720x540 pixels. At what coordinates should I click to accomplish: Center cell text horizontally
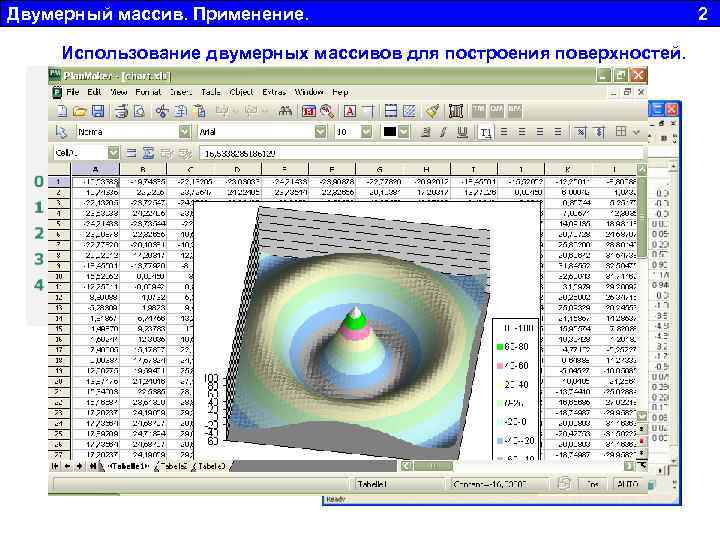tap(522, 132)
